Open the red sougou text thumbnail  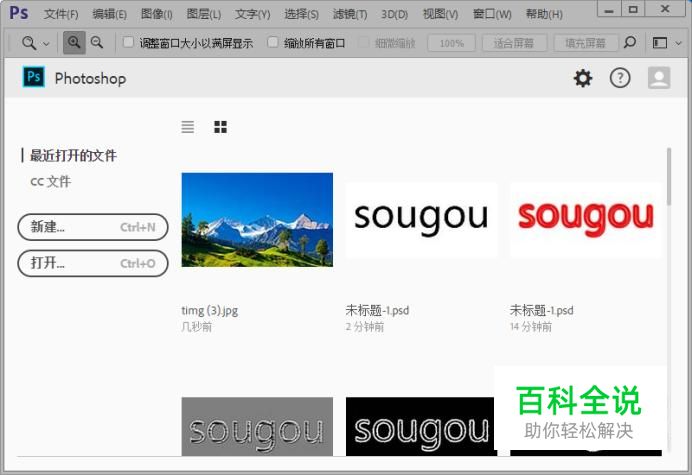(586, 219)
